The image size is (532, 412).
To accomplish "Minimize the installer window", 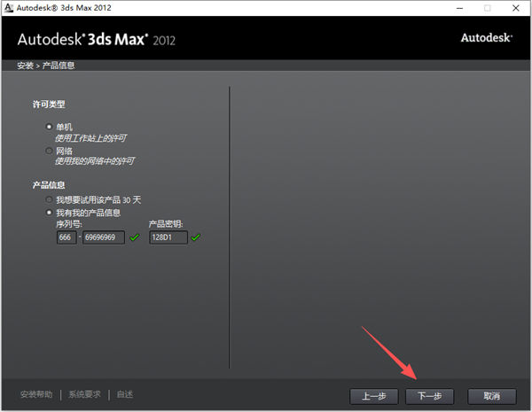I will click(x=459, y=8).
